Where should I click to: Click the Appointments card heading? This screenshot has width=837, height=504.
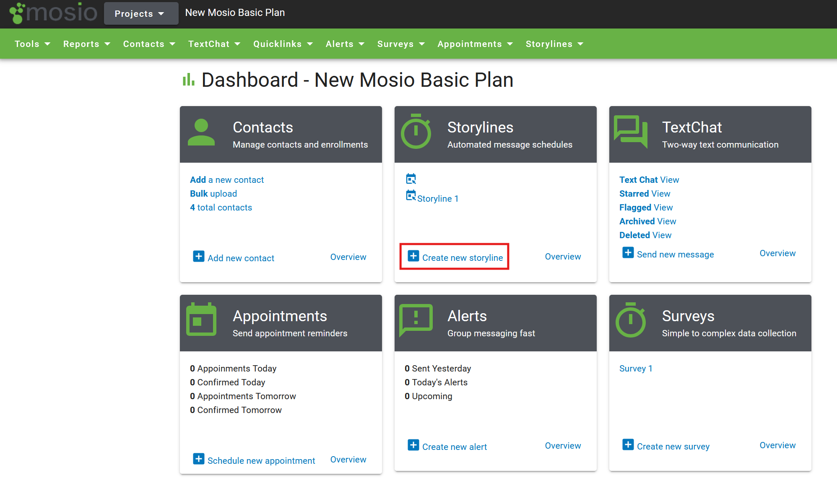(280, 316)
